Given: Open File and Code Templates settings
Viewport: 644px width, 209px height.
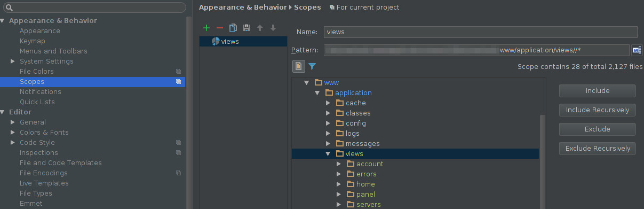Looking at the screenshot, I should (61, 163).
